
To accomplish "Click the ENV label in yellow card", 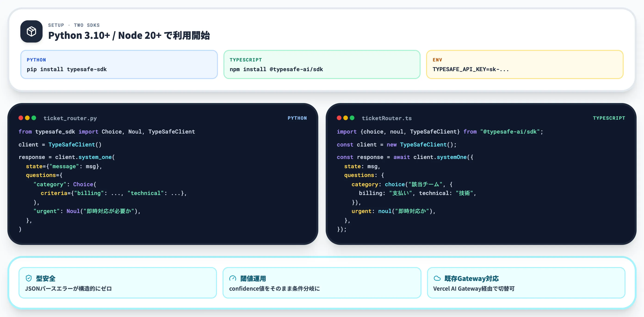I will pyautogui.click(x=437, y=60).
